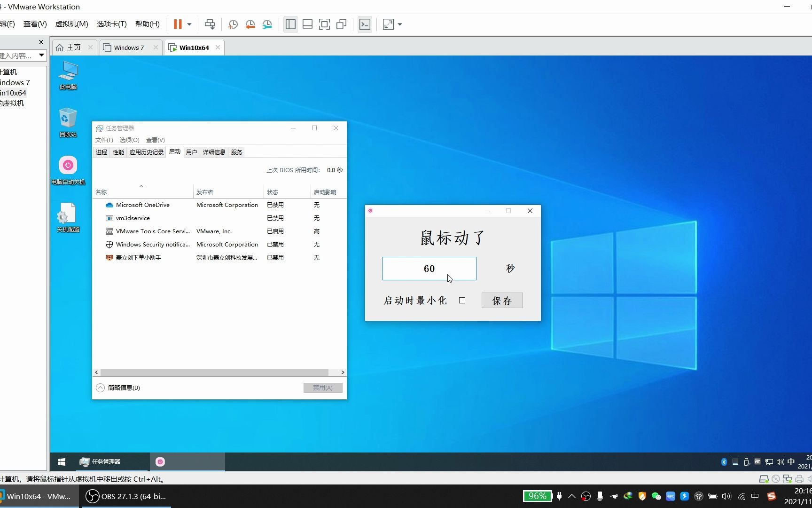Open the 查看(V) menu in VMware
Image resolution: width=812 pixels, height=508 pixels.
[35, 24]
